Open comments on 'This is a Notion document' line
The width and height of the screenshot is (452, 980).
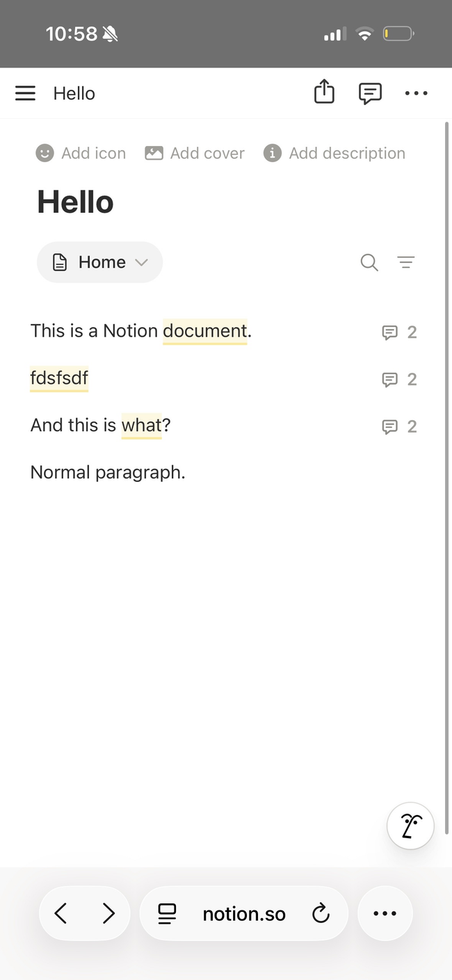(399, 332)
